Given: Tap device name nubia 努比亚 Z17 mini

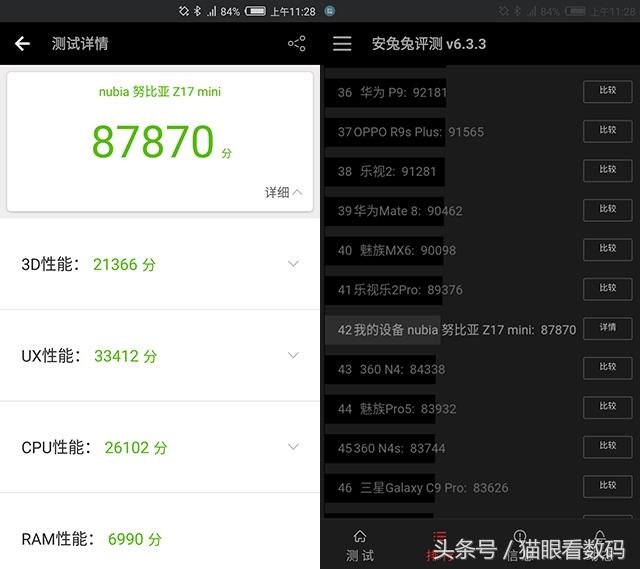Looking at the screenshot, I should (160, 91).
